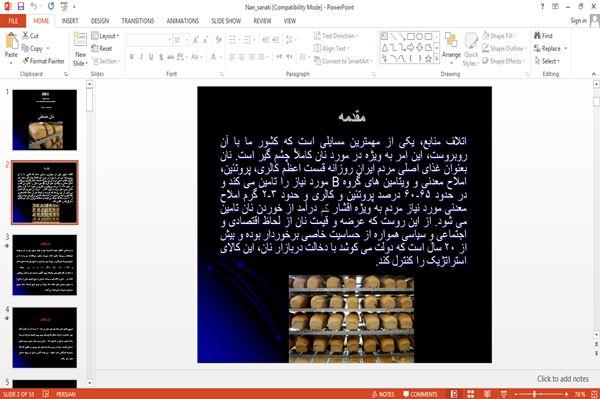Open the Arrange tool

[451, 49]
